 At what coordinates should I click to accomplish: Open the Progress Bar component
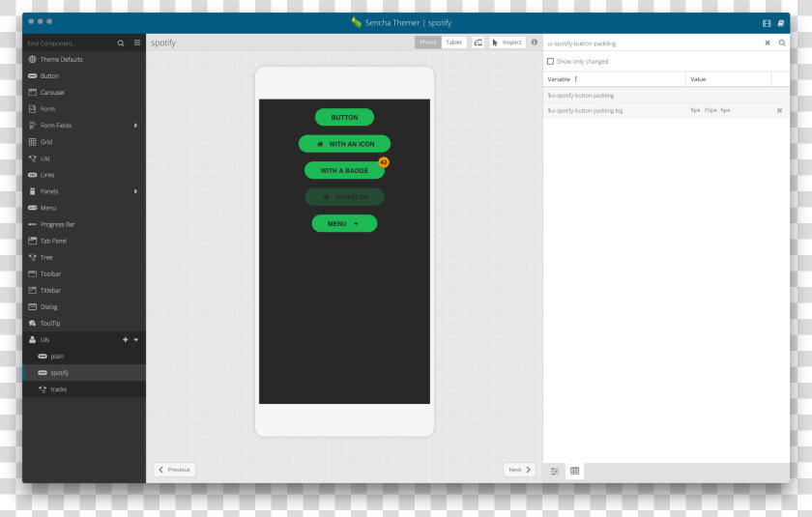click(84, 224)
